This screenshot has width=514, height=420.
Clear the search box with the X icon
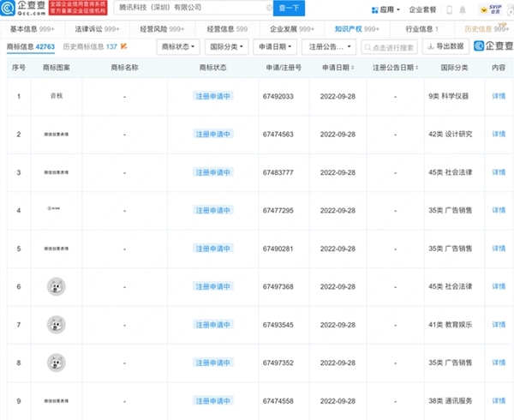[269, 8]
